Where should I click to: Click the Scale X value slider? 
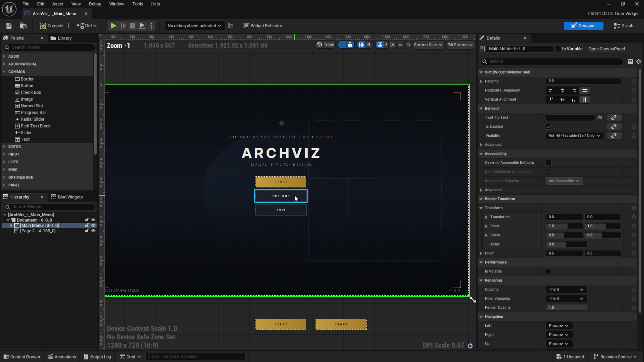coord(564,226)
